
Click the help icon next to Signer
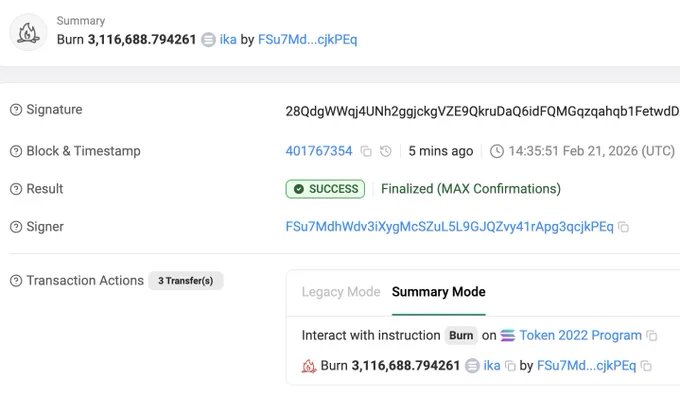[x=16, y=227]
